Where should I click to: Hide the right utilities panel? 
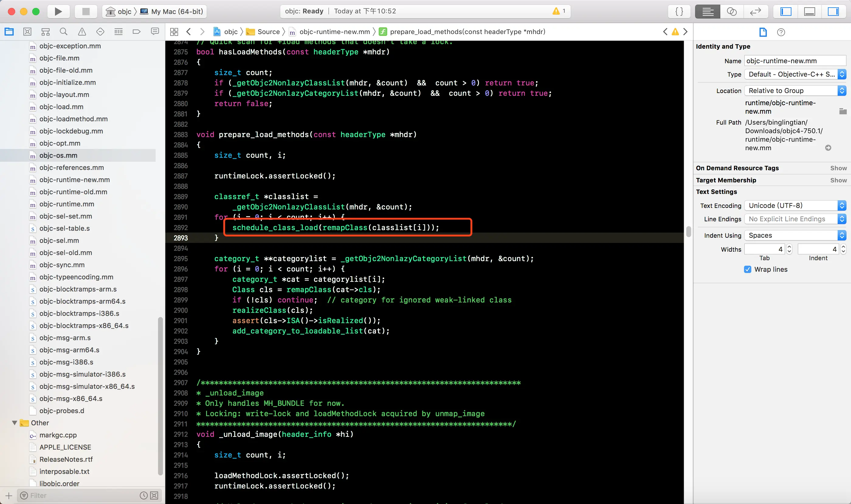point(833,12)
